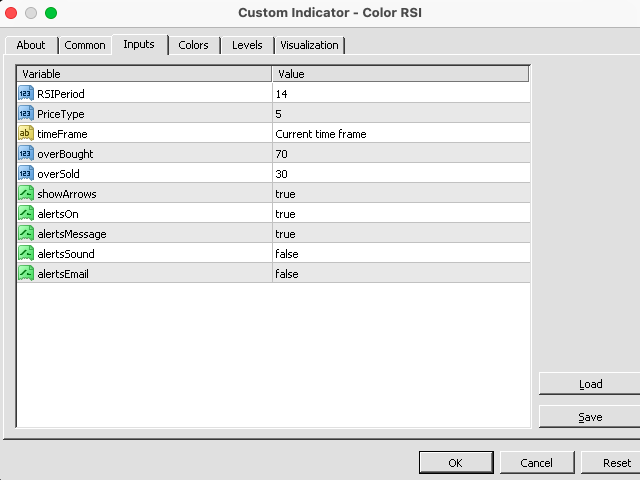Click alertsMessage value true
Viewport: 640px width, 480px height.
[285, 234]
